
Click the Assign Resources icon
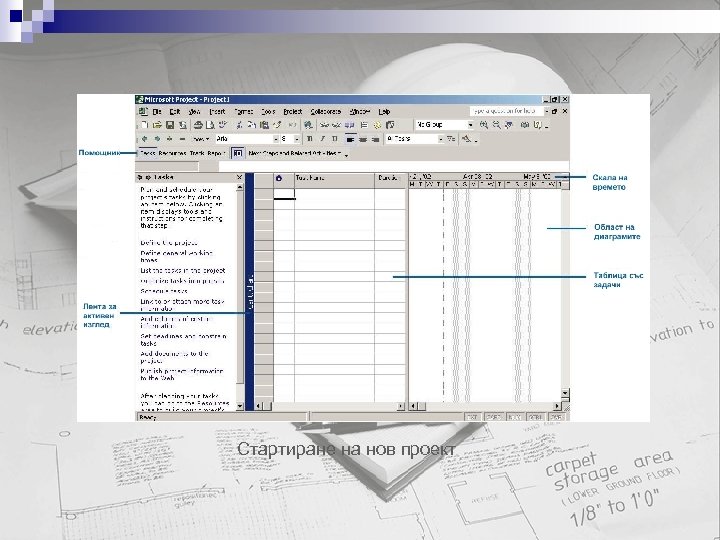tap(390, 125)
